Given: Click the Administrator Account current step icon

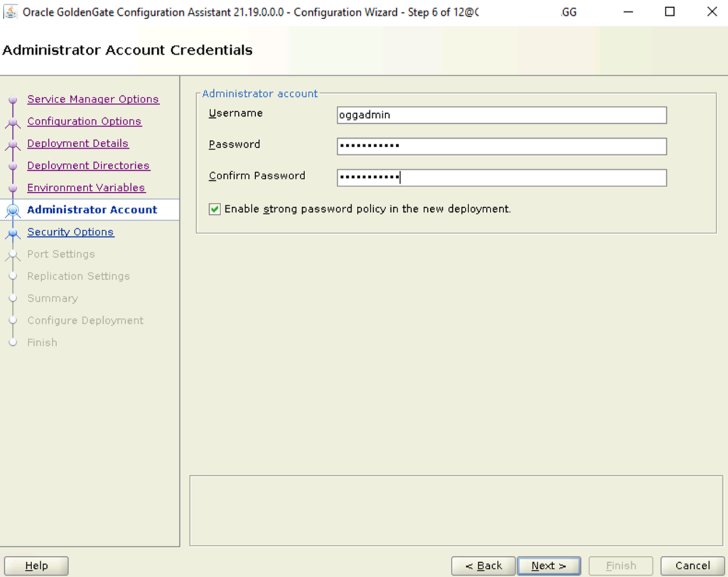Looking at the screenshot, I should 13,211.
